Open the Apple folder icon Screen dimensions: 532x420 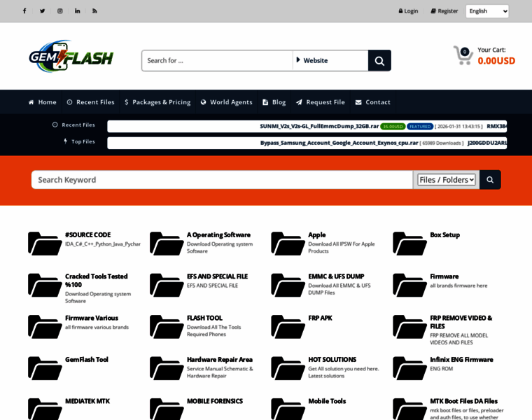click(x=288, y=244)
